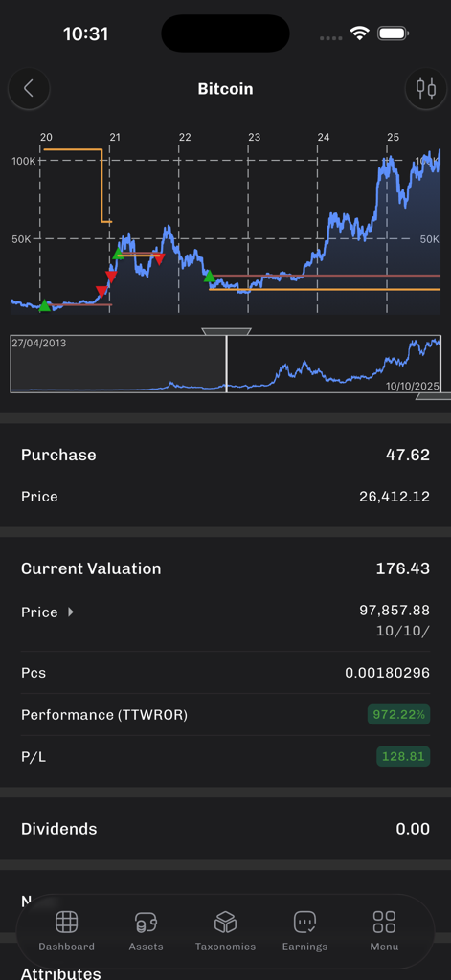Viewport: 451px width, 980px height.
Task: Grab the top range handle of the overview chart
Action: (x=226, y=332)
